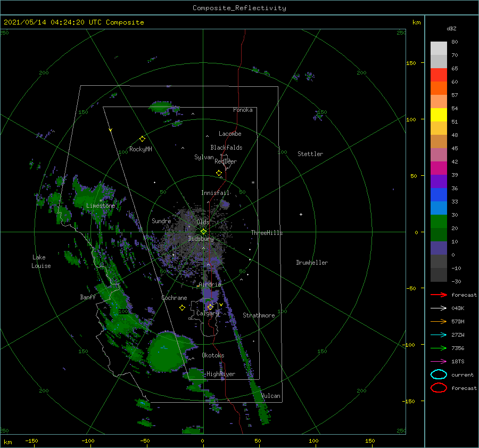Click the red forecast ellipse icon
479x448 pixels.
click(439, 388)
